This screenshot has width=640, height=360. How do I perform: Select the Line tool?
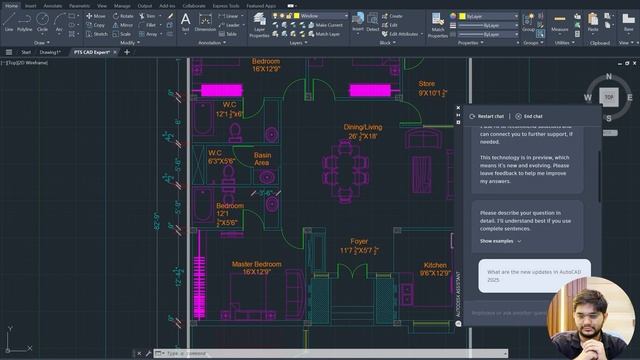pyautogui.click(x=9, y=22)
